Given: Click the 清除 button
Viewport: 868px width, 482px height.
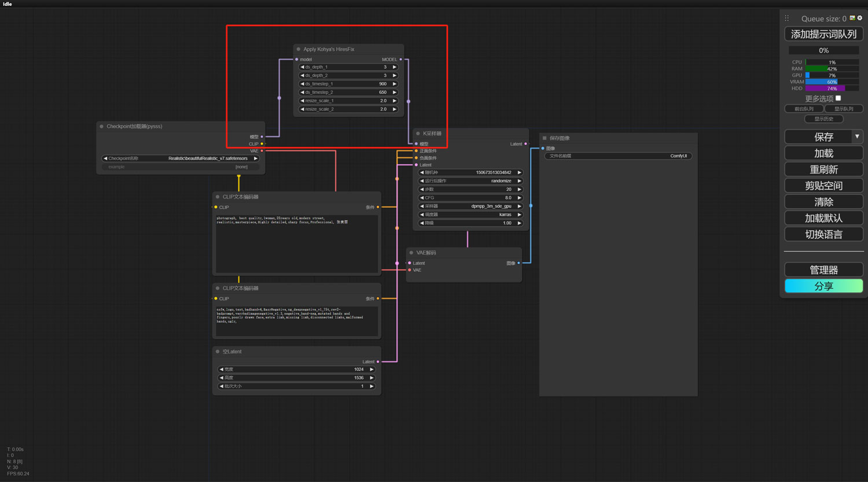Looking at the screenshot, I should (823, 202).
